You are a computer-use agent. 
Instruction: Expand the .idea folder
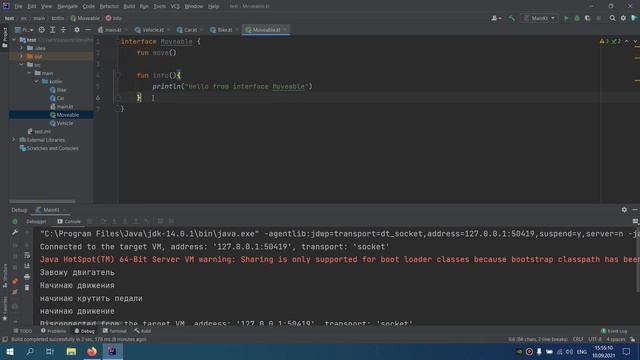point(22,48)
